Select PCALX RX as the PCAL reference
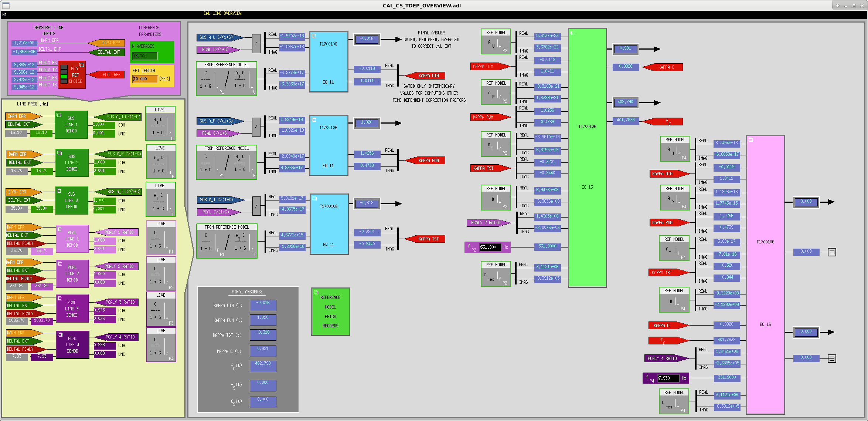 click(x=64, y=67)
